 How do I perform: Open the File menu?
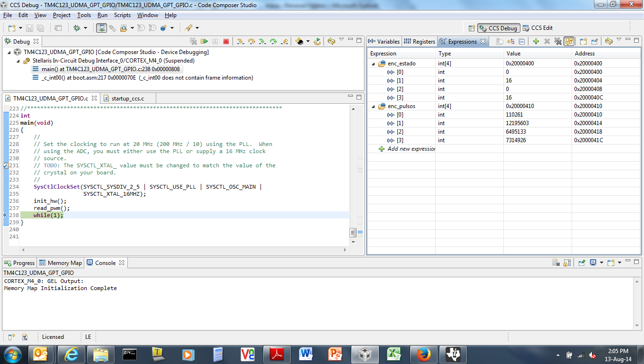click(x=7, y=15)
